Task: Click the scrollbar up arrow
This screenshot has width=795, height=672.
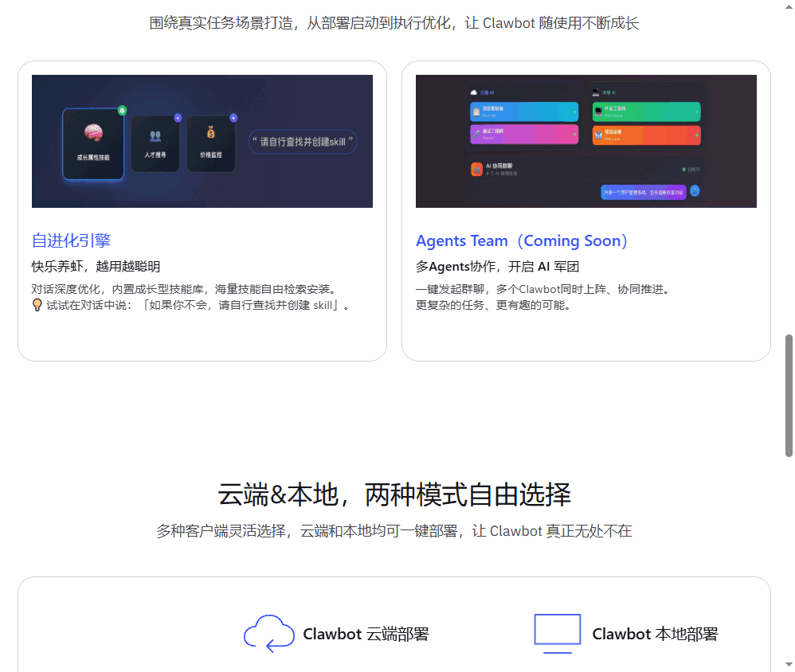Action: click(x=789, y=6)
